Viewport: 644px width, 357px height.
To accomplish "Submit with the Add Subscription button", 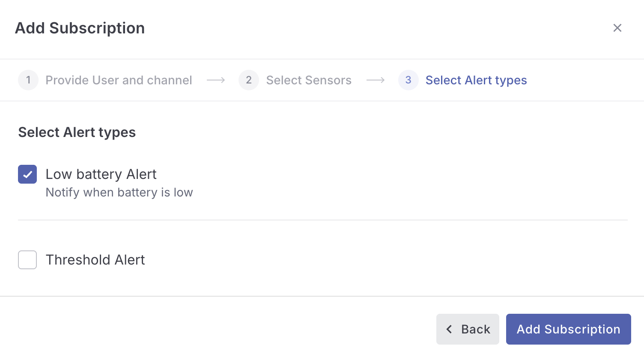I will point(568,329).
